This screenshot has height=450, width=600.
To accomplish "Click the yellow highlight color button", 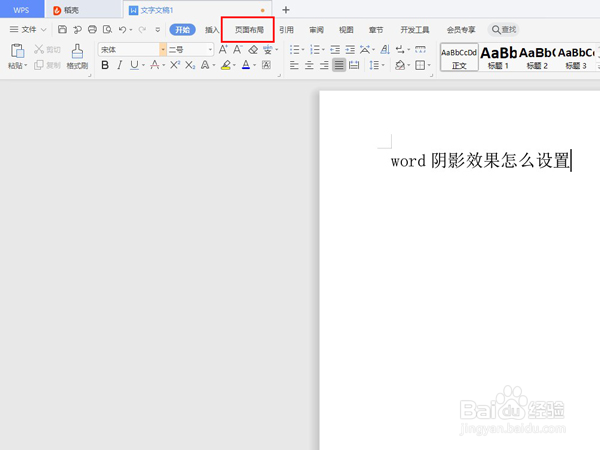I will [226, 65].
